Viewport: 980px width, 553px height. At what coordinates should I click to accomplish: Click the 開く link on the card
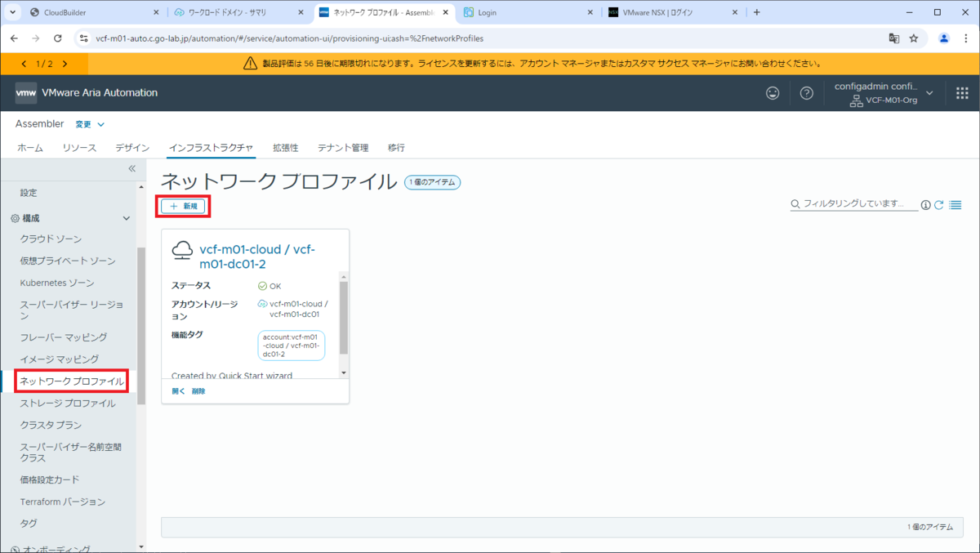178,391
